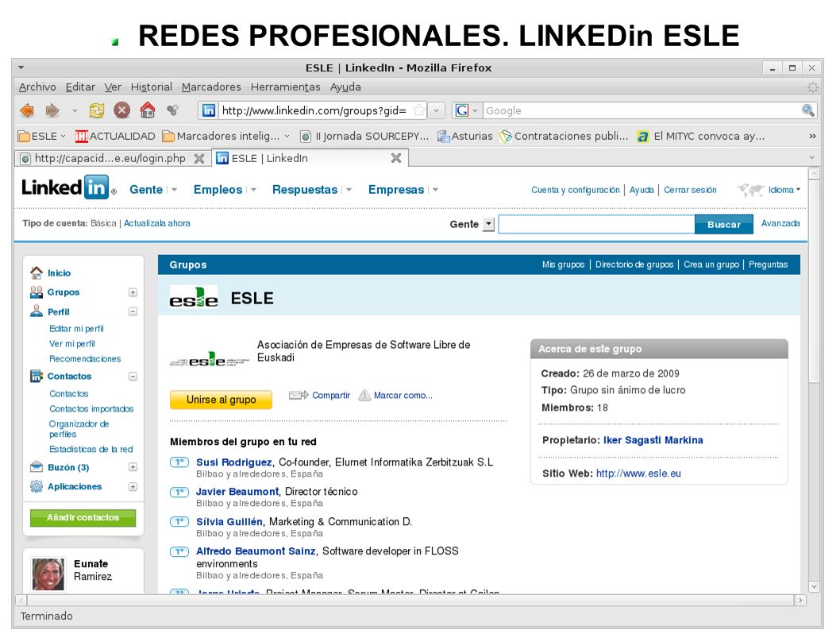Click the Cerrar sesión link

[x=690, y=190]
